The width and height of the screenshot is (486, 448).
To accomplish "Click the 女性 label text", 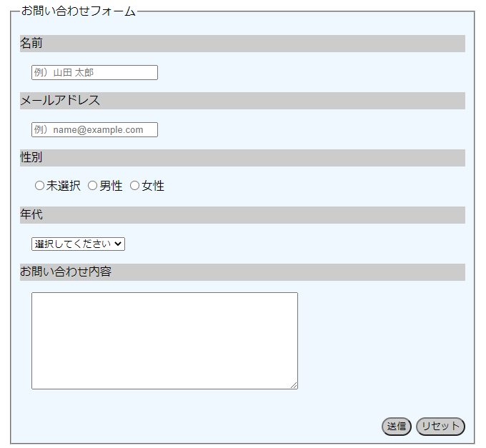I will [153, 186].
